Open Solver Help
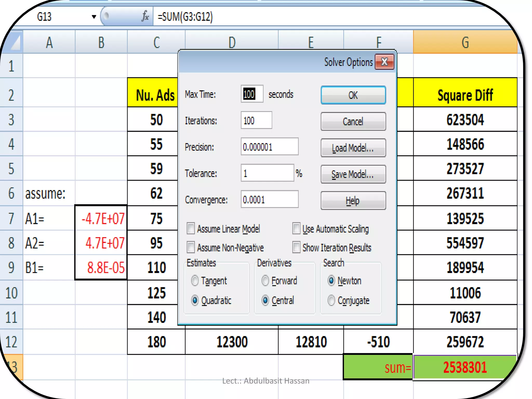 (353, 201)
